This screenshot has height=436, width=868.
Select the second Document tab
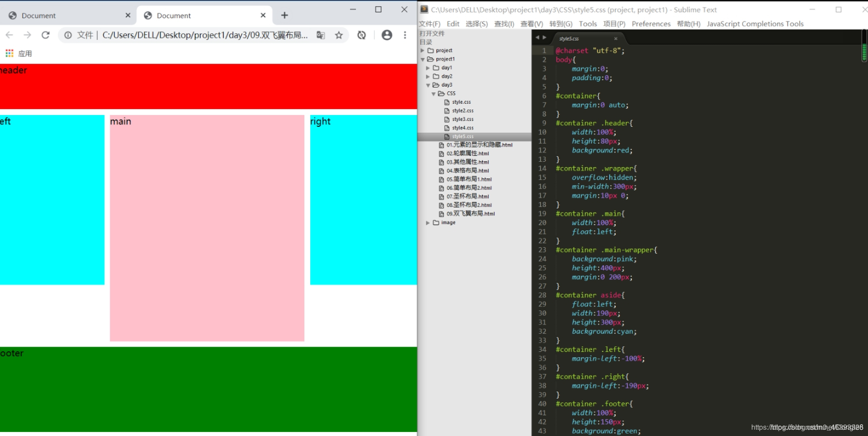204,15
